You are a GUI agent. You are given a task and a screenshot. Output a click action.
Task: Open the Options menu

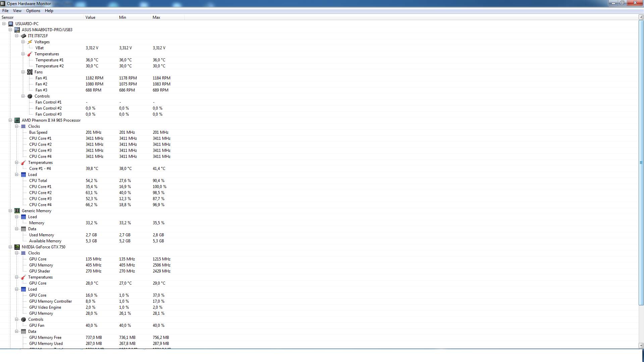pyautogui.click(x=33, y=11)
